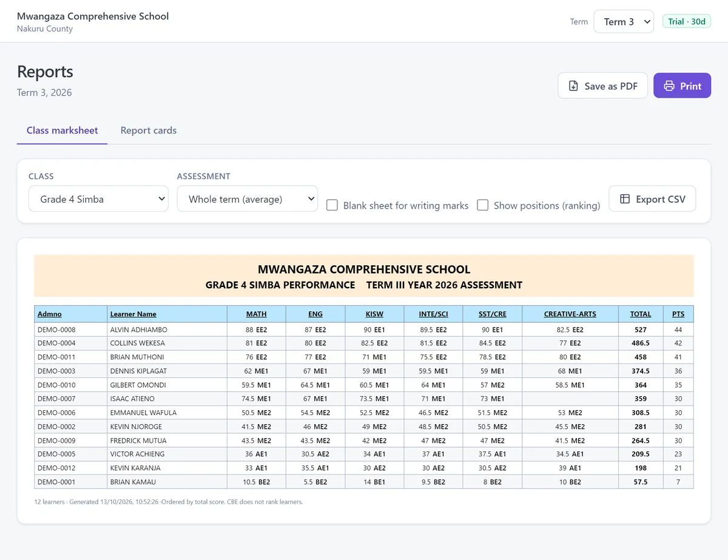Click the MATH column header
Screen dimensions: 728x560
257,314
